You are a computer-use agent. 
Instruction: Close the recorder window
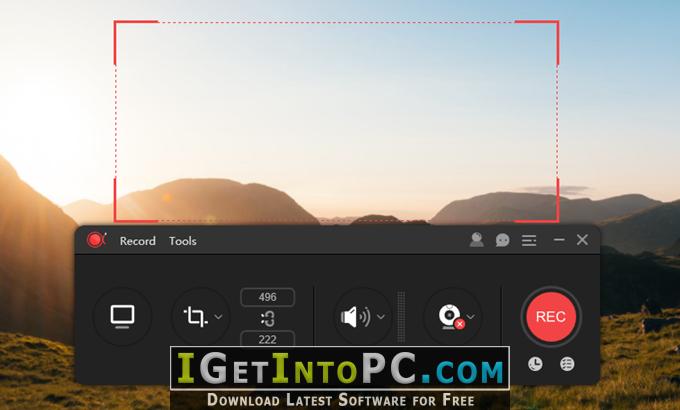582,239
